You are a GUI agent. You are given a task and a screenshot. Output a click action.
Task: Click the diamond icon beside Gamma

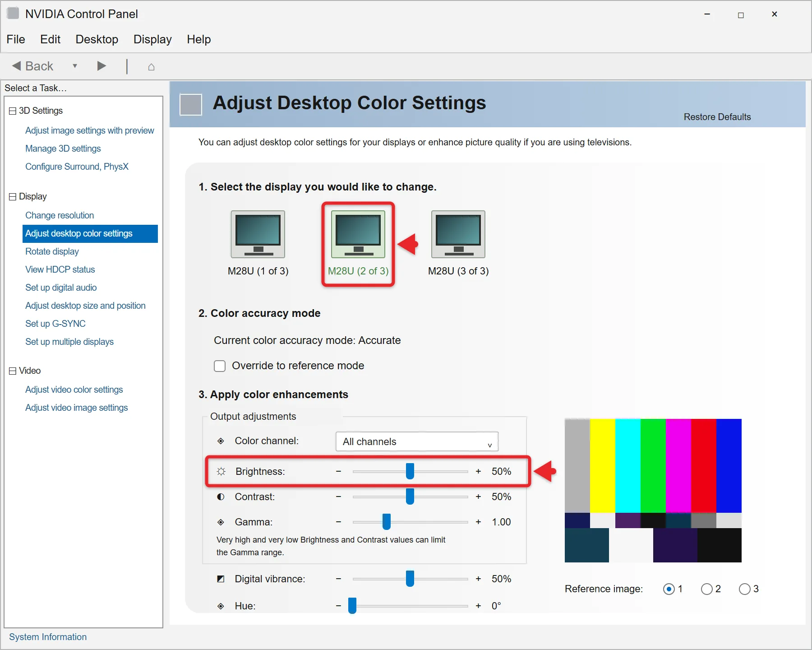pos(221,522)
